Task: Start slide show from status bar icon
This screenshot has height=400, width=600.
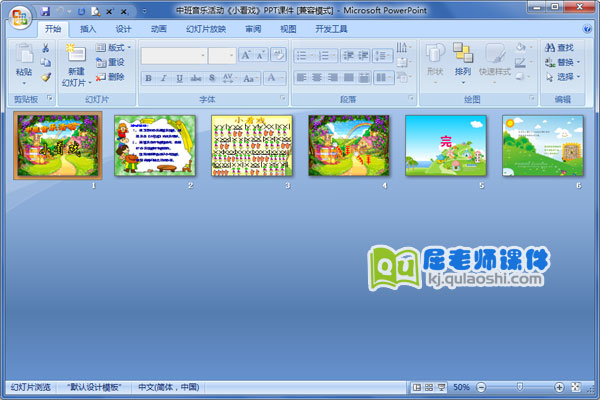Action: pos(440,387)
